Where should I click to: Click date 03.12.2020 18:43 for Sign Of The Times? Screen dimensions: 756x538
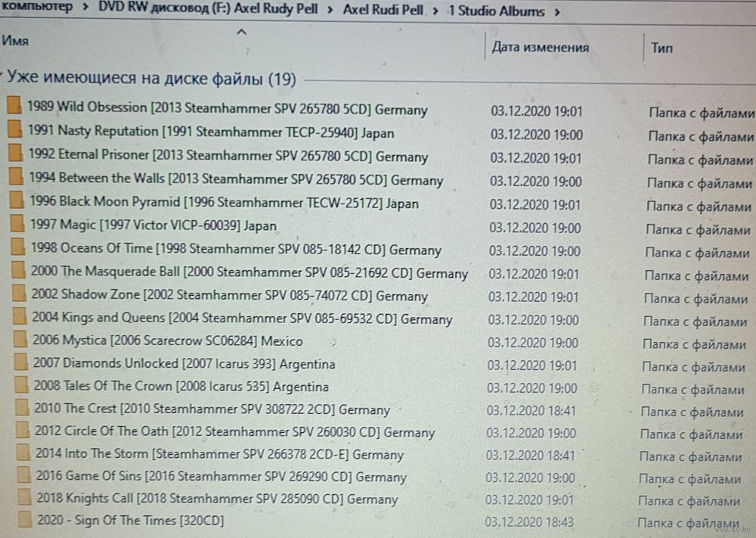tap(529, 521)
